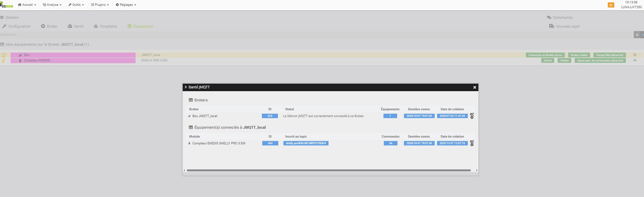
Task: Open the Community link
Action: [563, 17]
